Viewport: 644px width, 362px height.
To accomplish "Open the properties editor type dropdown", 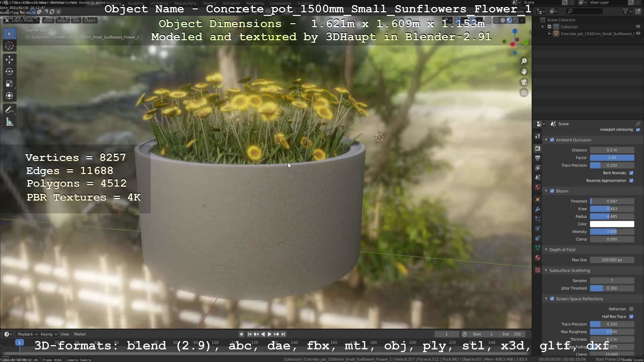I will click(540, 124).
